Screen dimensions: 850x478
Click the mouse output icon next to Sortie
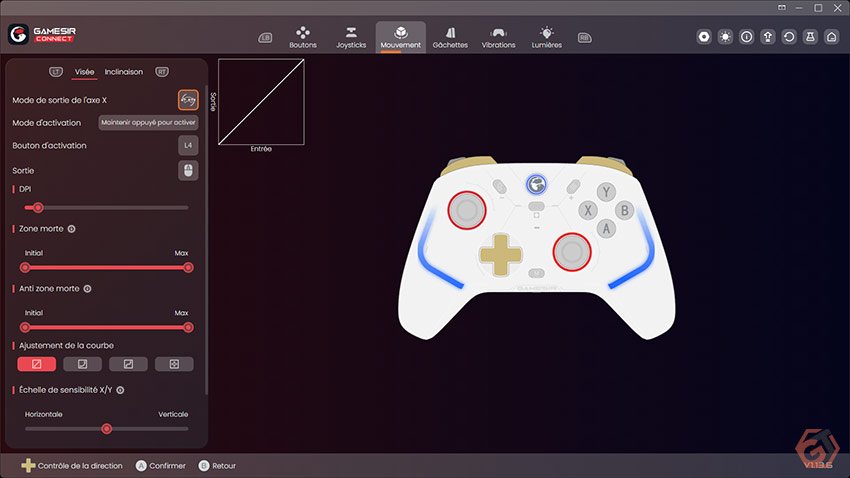[188, 170]
